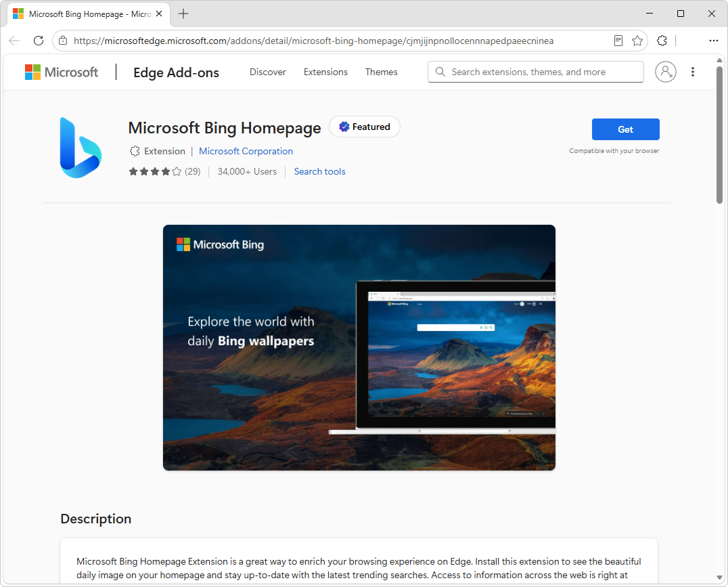The image size is (728, 587).
Task: Add page to favorites with star icon
Action: (x=637, y=41)
